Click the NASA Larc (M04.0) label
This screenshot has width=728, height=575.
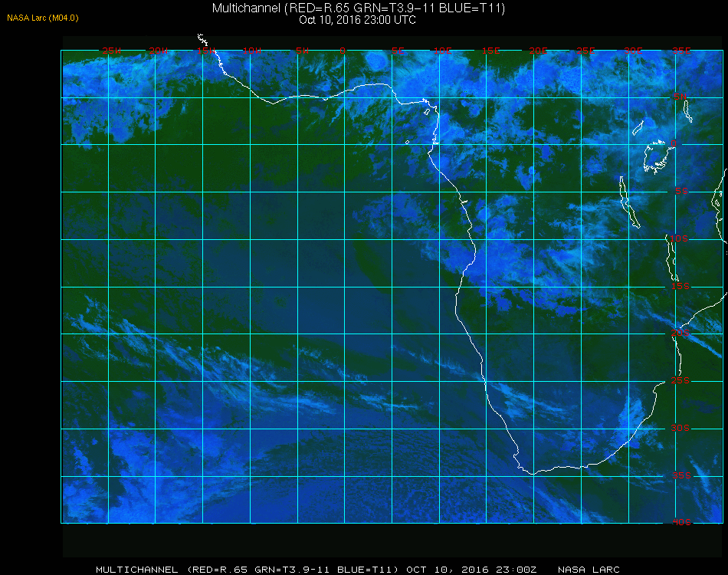click(x=43, y=18)
